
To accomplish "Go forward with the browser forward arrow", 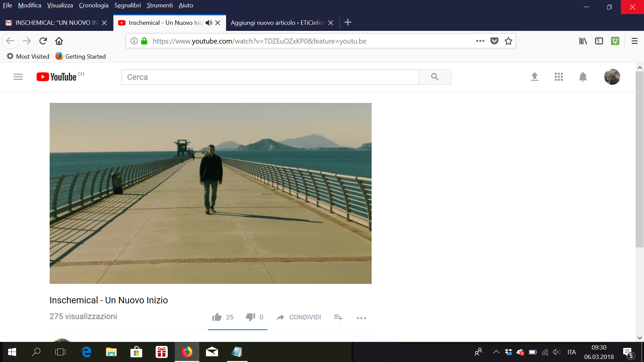I will [x=27, y=41].
